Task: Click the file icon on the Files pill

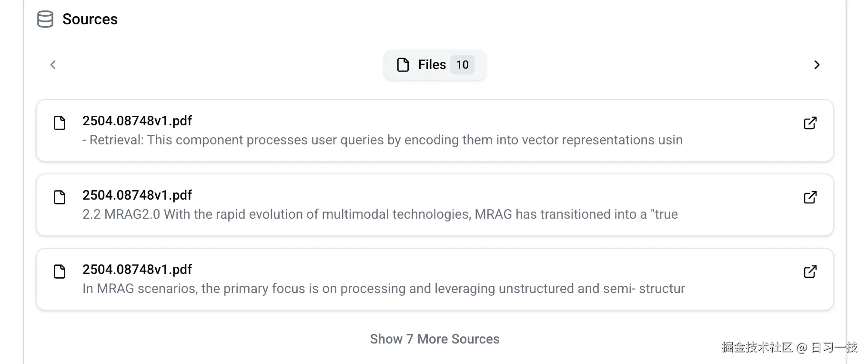Action: [403, 64]
